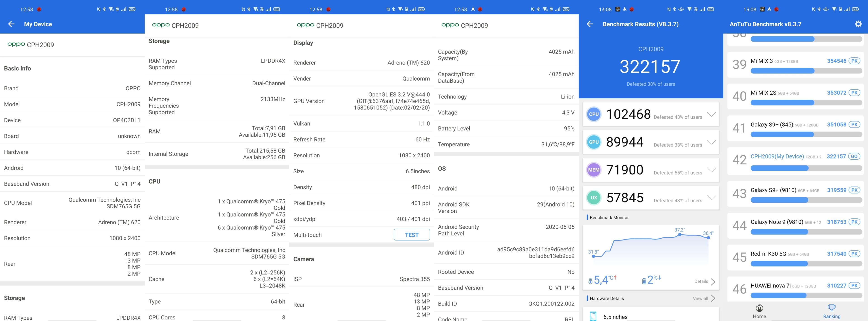This screenshot has height=321, width=868.
Task: Select the Rooted Device No row
Action: pos(506,272)
